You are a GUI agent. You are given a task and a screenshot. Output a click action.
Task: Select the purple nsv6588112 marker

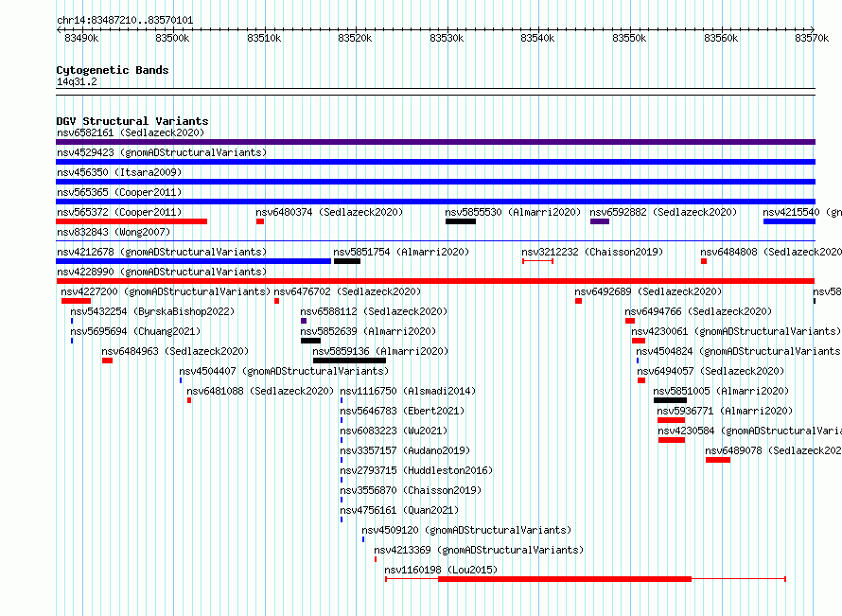click(304, 321)
